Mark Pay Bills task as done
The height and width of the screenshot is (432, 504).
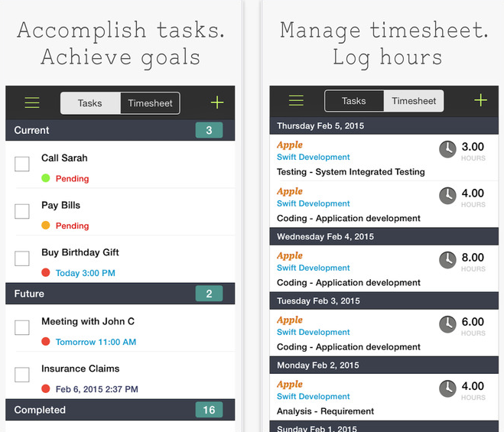[x=22, y=211]
